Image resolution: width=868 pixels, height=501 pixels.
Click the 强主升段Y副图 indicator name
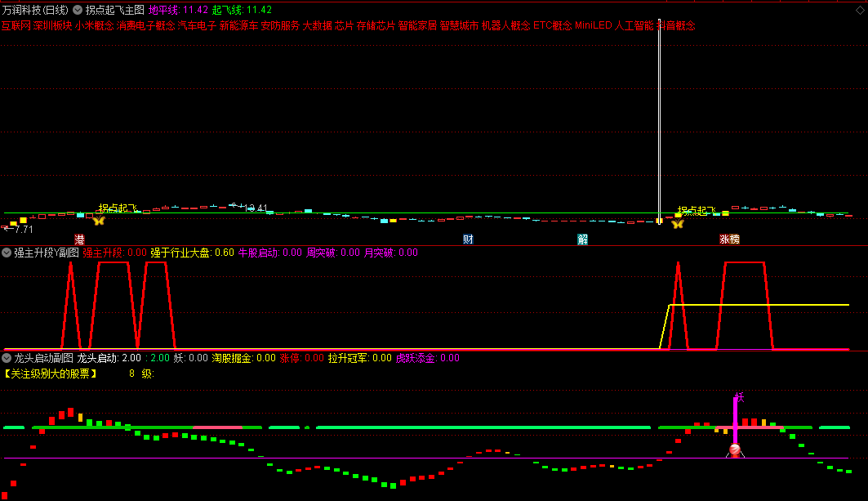[47, 253]
